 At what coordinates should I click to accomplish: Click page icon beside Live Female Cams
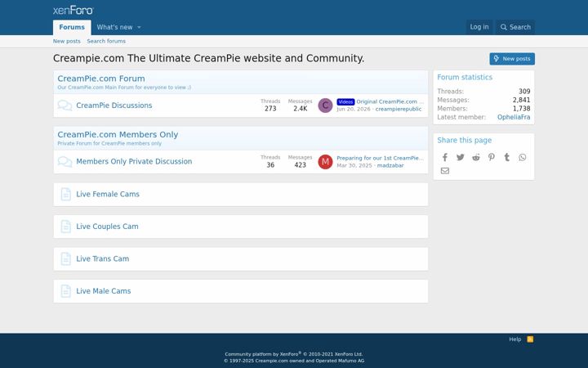click(65, 194)
